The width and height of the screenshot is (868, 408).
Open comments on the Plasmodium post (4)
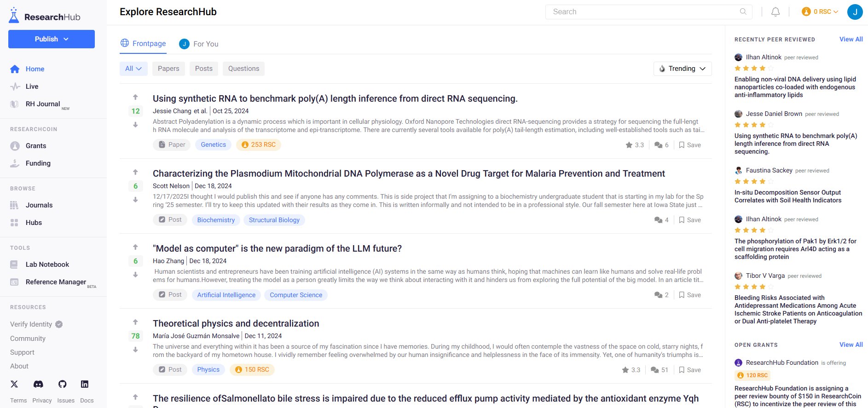[661, 220]
